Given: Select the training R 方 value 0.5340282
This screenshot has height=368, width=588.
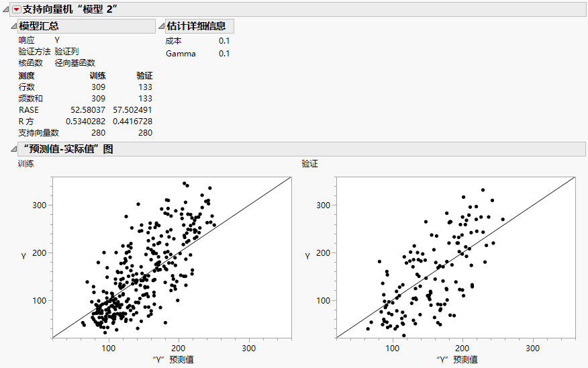Looking at the screenshot, I should pyautogui.click(x=85, y=122).
